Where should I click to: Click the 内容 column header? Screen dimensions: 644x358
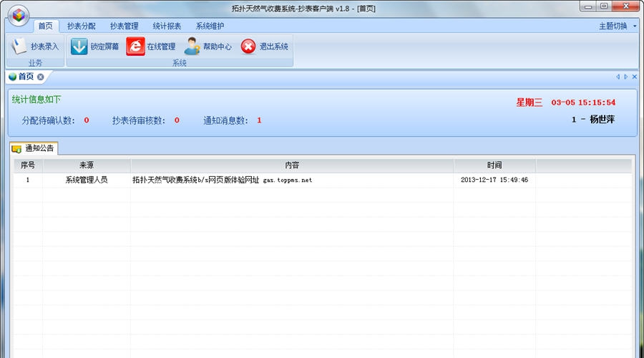[292, 165]
